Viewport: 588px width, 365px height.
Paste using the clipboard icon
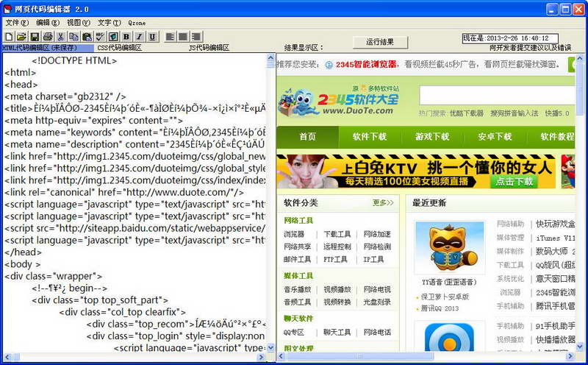87,36
